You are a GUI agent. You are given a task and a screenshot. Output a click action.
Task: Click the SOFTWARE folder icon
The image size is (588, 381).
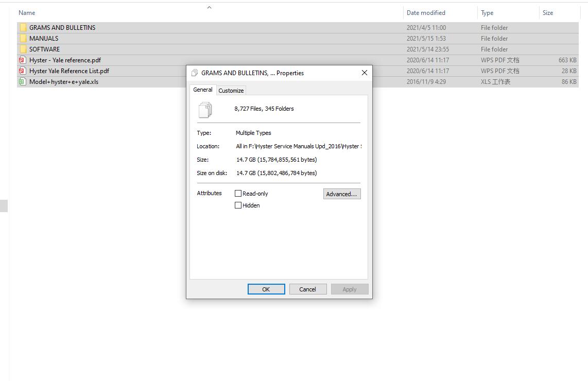click(x=23, y=49)
